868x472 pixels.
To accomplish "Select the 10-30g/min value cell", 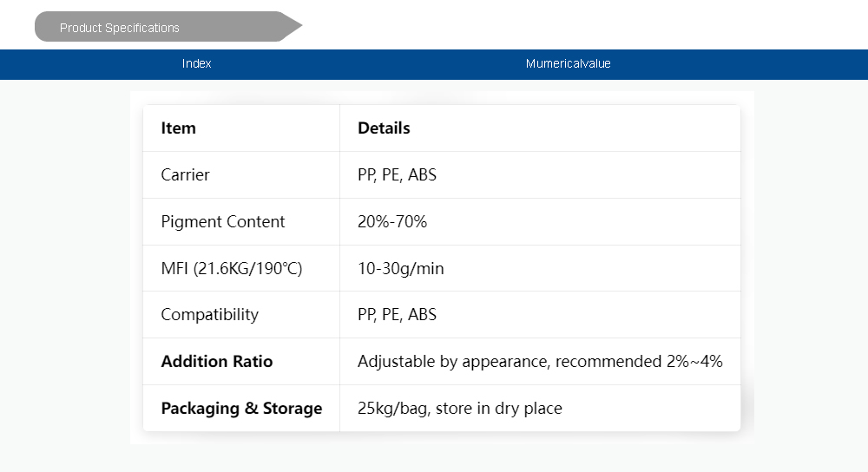I will (x=401, y=269).
